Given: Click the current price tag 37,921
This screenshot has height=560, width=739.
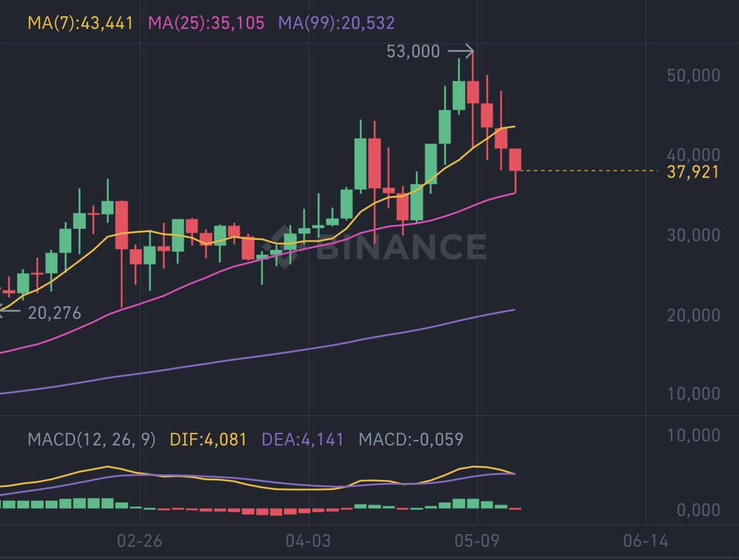Looking at the screenshot, I should [x=693, y=172].
